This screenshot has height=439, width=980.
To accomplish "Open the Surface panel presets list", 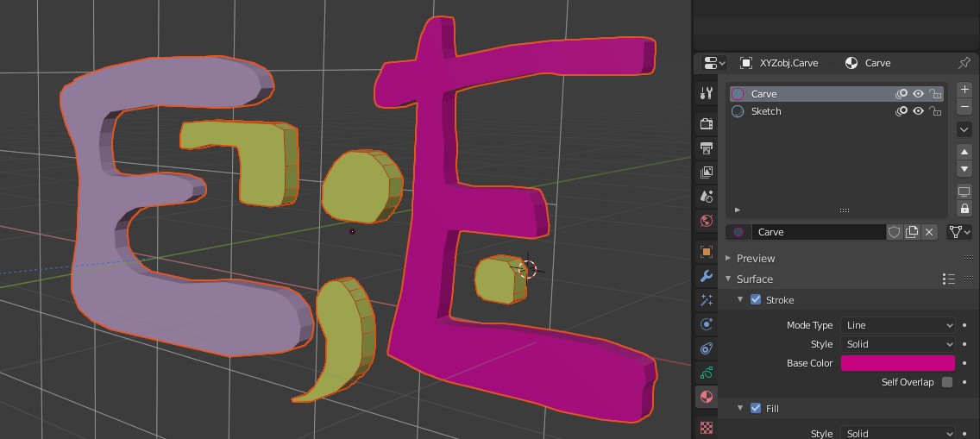I will tap(948, 279).
